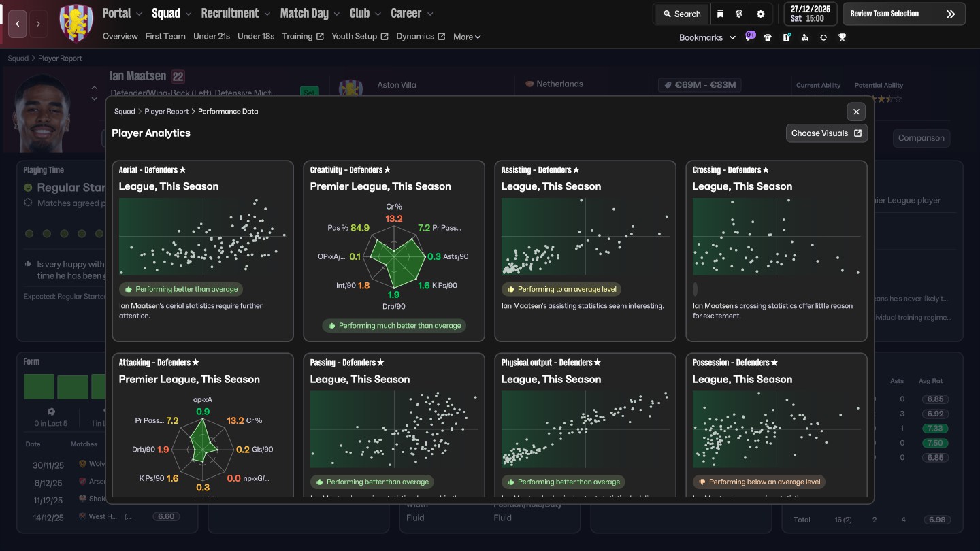
Task: Open the More submenu dropdown
Action: coord(467,37)
